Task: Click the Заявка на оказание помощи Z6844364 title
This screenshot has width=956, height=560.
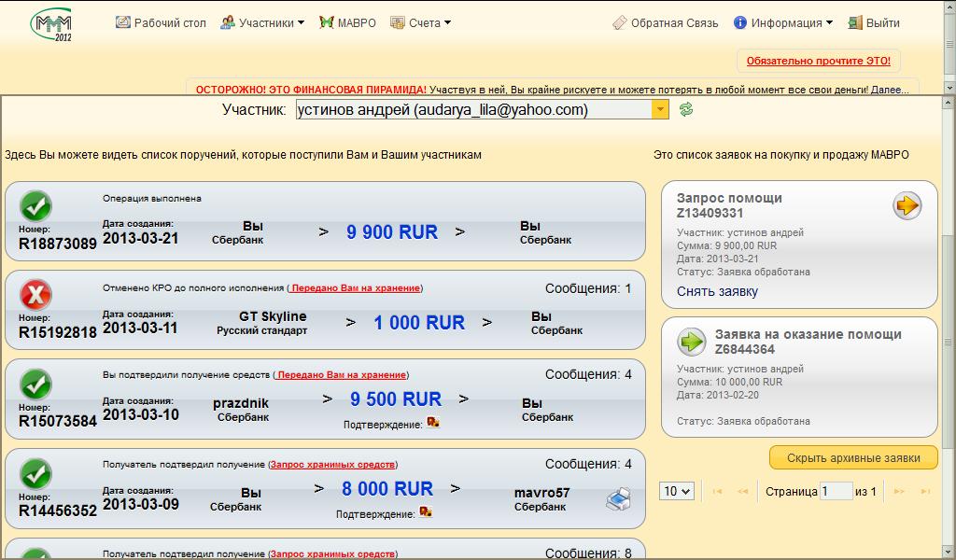Action: coord(808,342)
